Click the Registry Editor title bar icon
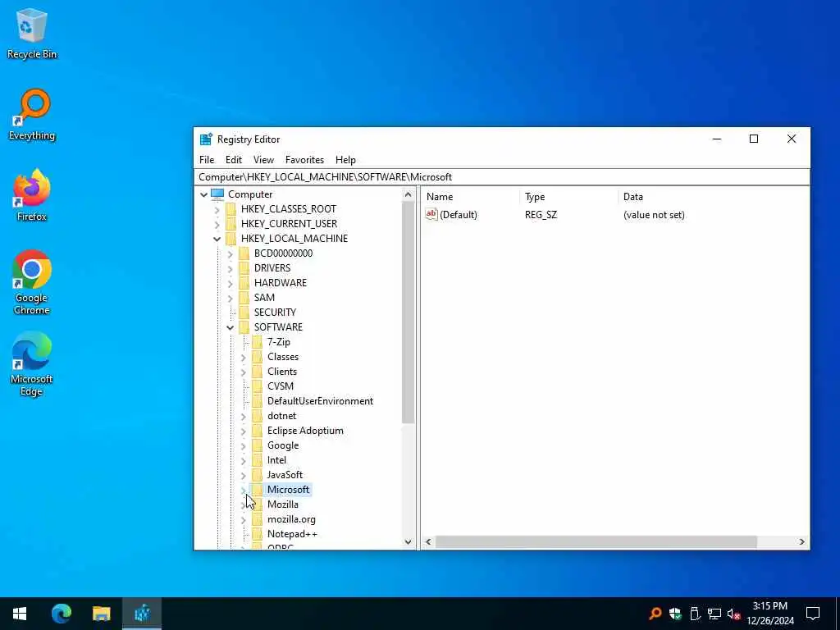The image size is (840, 630). [206, 139]
